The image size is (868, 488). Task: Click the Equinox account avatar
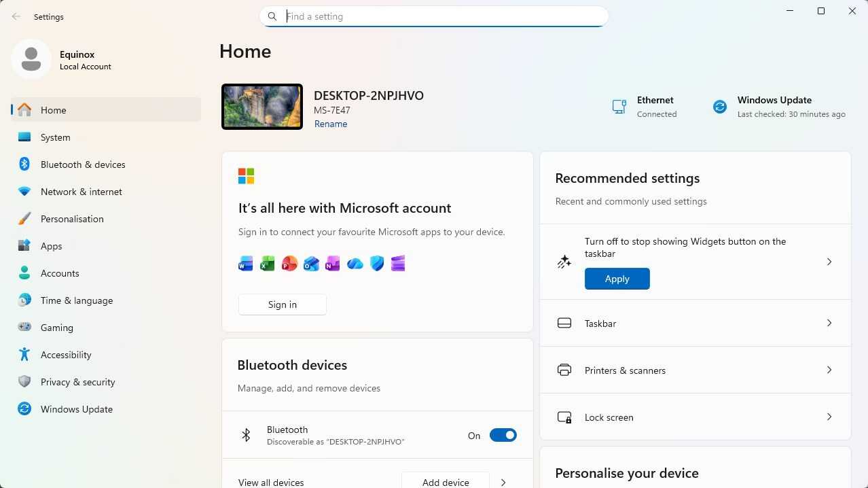point(31,59)
